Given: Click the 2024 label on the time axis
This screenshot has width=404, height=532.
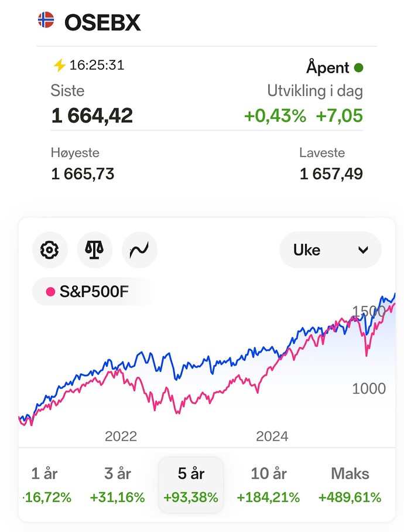Looking at the screenshot, I should pyautogui.click(x=272, y=436).
